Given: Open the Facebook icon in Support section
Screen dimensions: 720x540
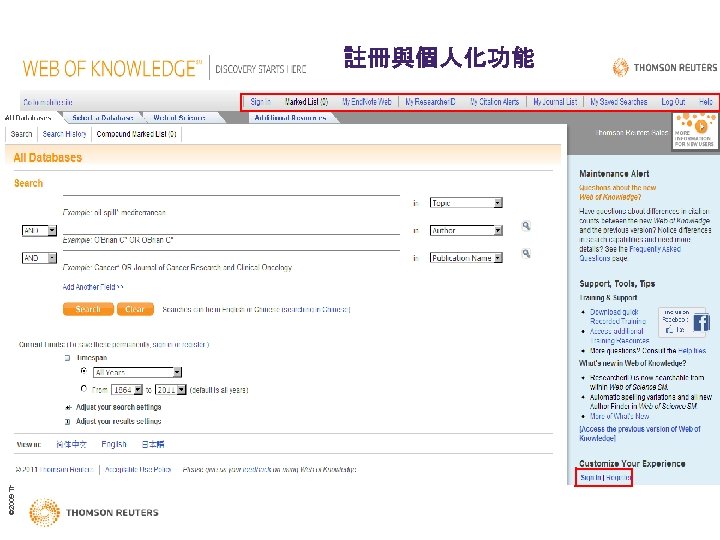Looking at the screenshot, I should coord(701,322).
